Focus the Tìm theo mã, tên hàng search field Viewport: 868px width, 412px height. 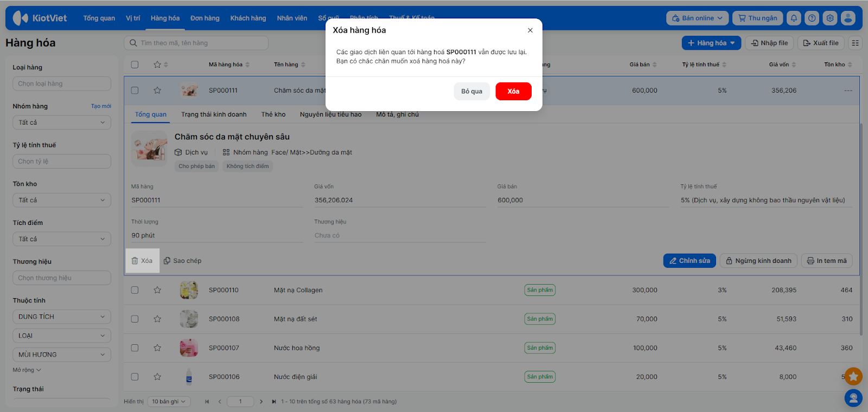pos(196,43)
